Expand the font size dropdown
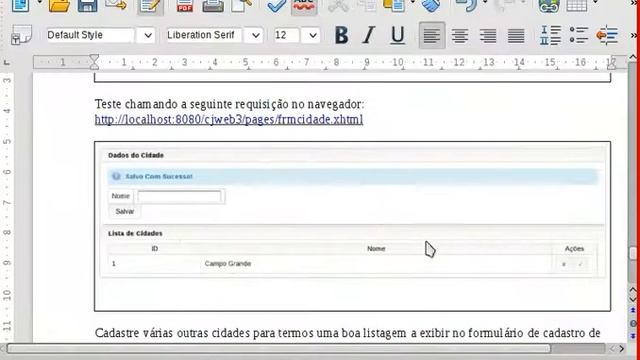Screen dimensions: 640x360 click(x=312, y=36)
